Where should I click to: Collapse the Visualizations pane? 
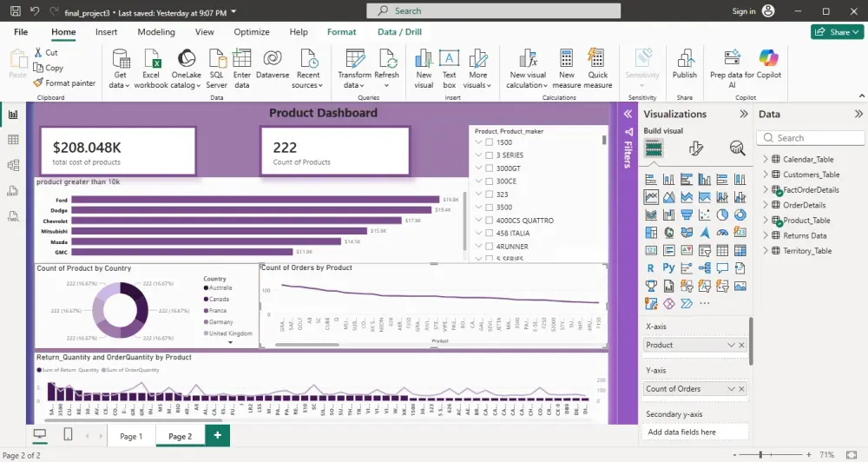(744, 114)
